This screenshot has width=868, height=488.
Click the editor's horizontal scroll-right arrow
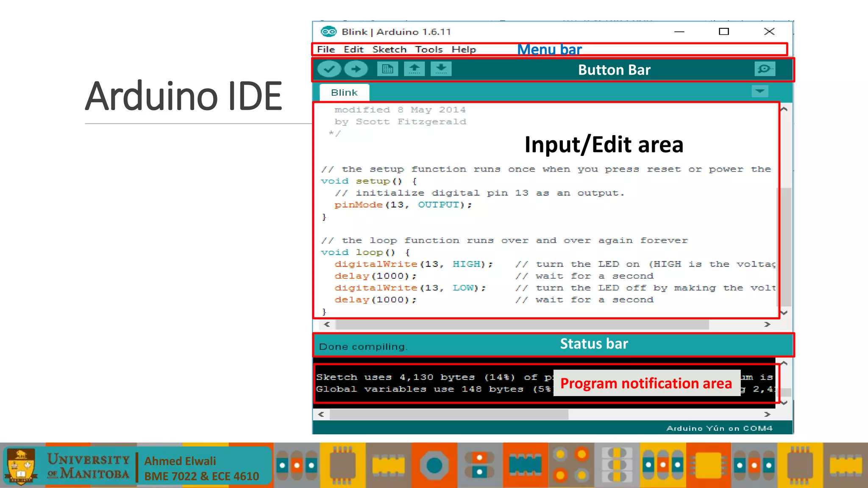coord(767,324)
